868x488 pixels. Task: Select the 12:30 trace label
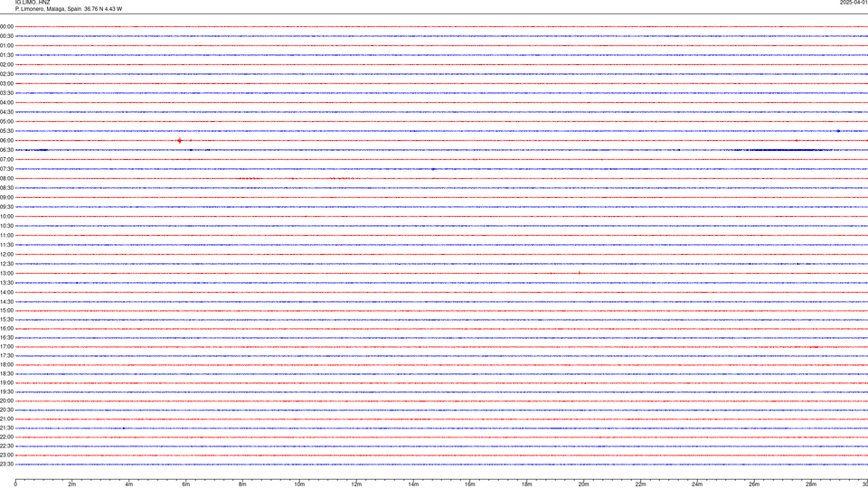[6, 264]
